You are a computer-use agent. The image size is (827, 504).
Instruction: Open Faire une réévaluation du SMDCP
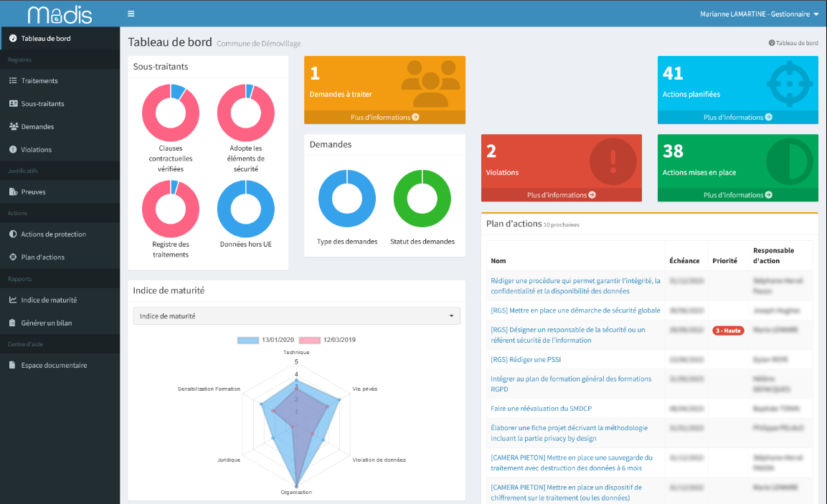point(541,409)
